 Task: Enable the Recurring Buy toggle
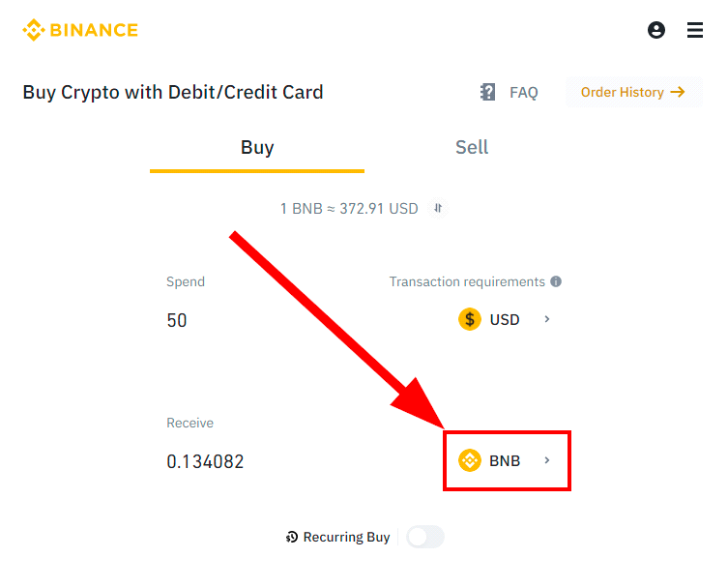(425, 538)
